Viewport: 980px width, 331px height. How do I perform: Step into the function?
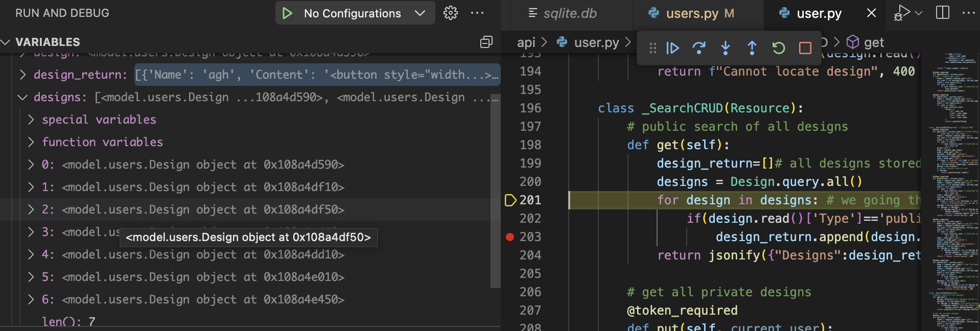[726, 48]
